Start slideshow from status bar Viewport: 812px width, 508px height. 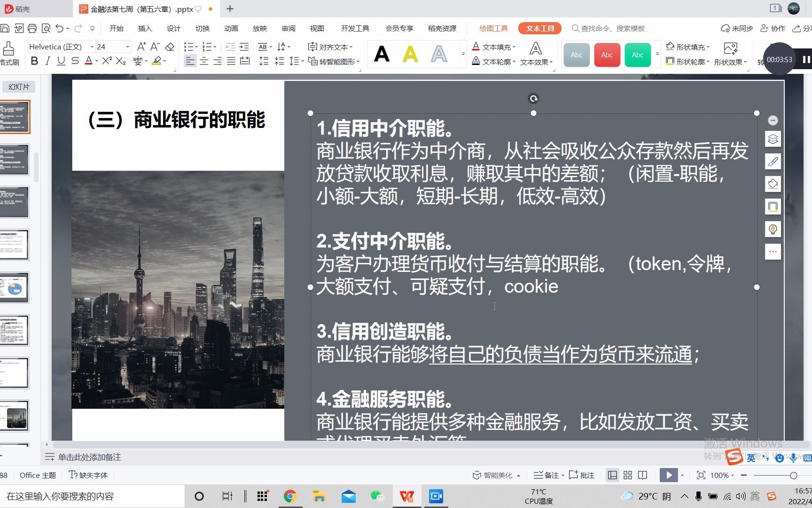[669, 475]
